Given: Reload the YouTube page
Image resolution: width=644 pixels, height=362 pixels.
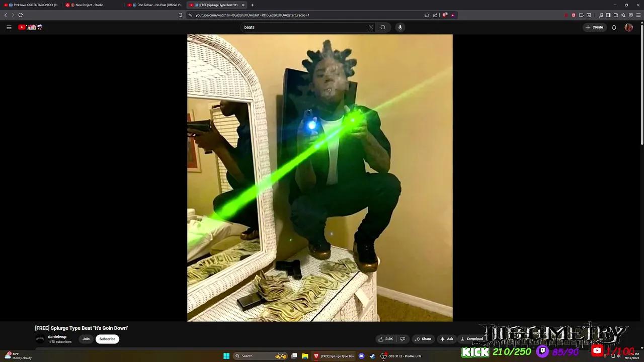Looking at the screenshot, I should coord(21,15).
